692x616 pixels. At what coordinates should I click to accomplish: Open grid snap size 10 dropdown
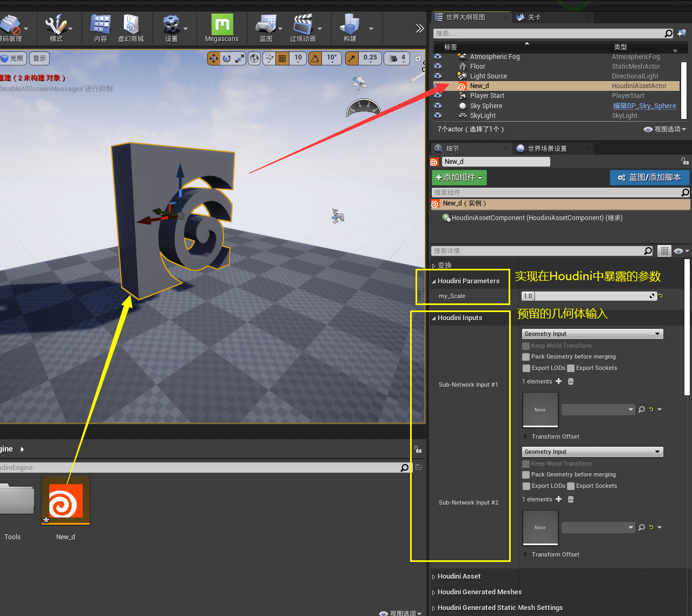298,58
